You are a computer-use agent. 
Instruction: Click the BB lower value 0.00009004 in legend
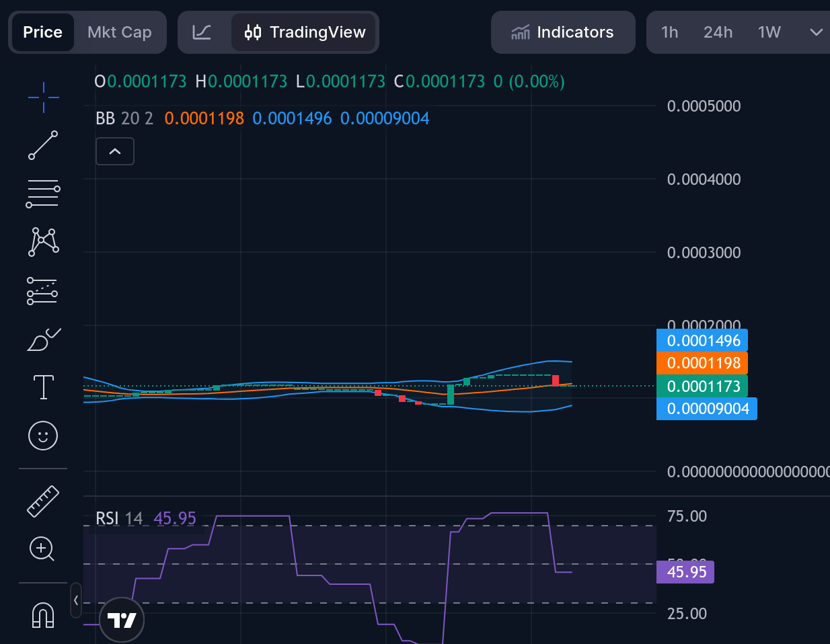(x=385, y=119)
